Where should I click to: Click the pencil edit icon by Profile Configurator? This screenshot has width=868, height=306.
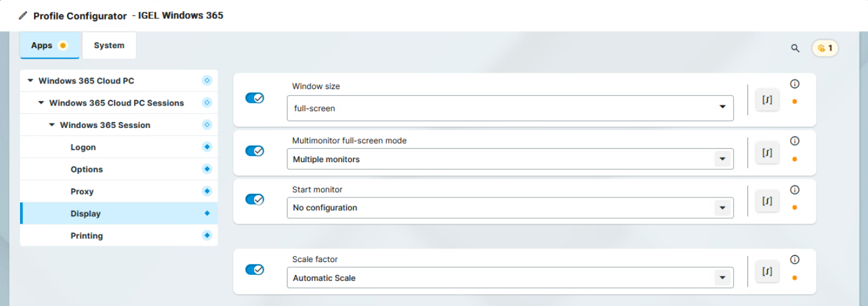[23, 16]
